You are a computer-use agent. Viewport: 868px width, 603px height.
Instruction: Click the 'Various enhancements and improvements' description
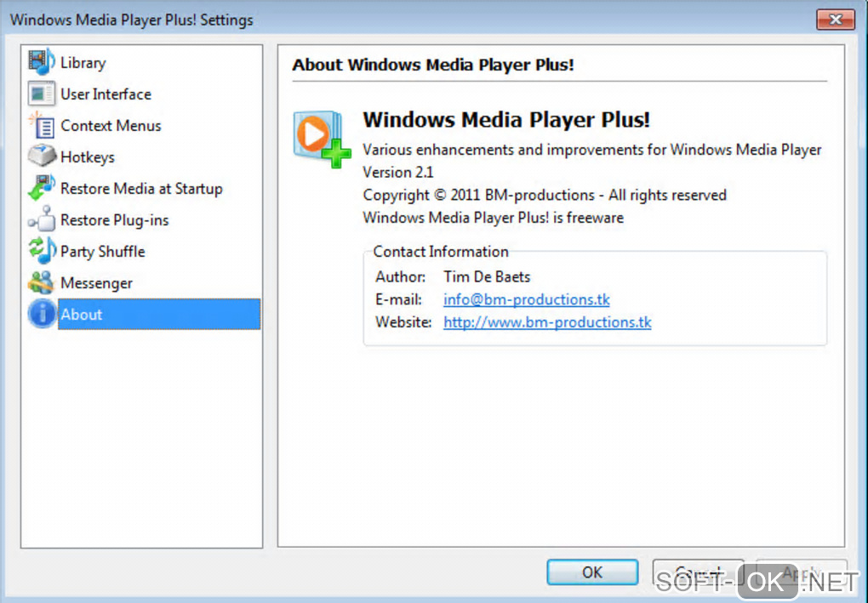592,150
